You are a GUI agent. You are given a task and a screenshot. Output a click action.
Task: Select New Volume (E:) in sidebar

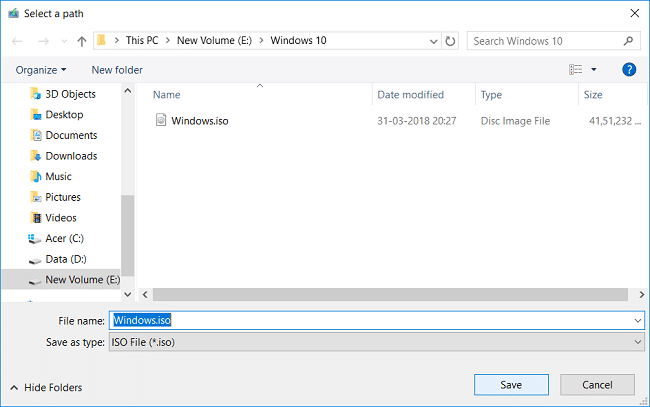61,280
